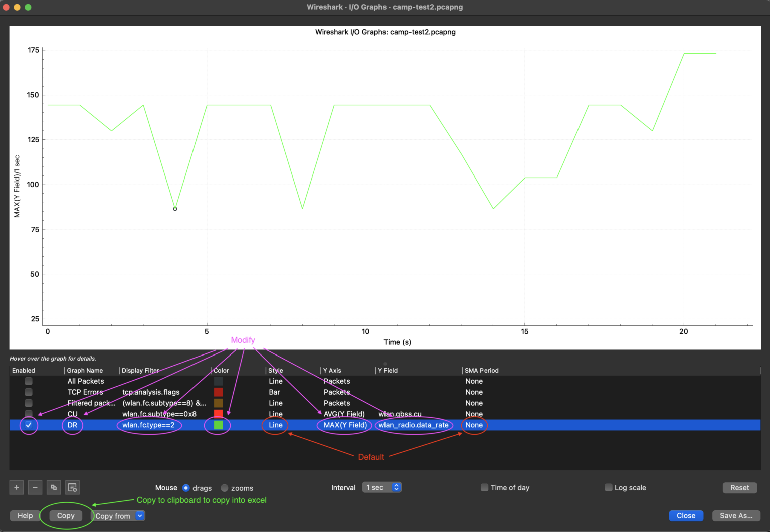Select the zooms mouse mode radio button

click(x=224, y=487)
